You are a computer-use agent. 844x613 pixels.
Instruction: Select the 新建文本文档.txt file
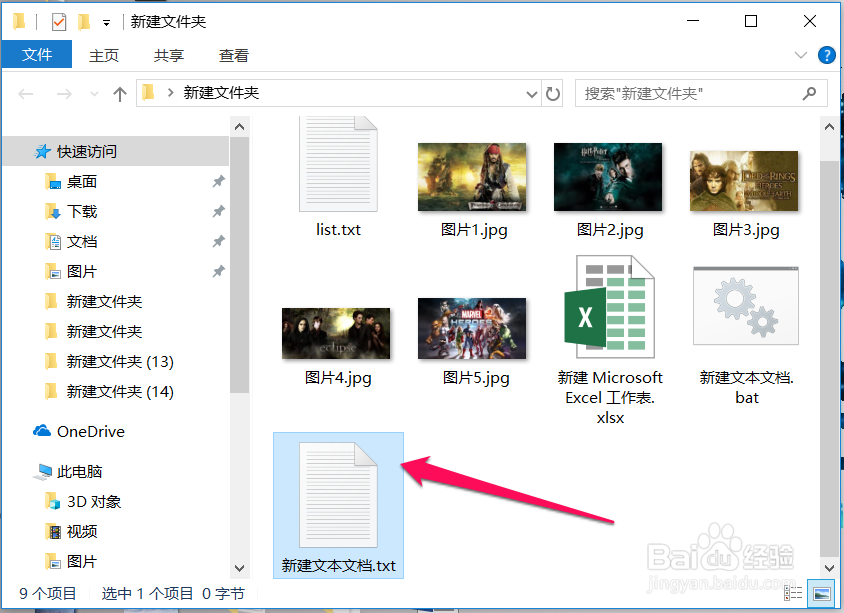338,505
